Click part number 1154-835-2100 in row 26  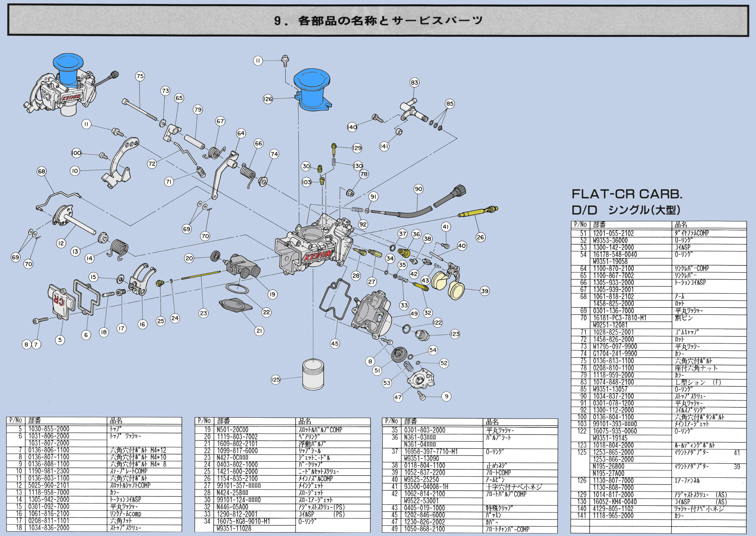point(237,479)
